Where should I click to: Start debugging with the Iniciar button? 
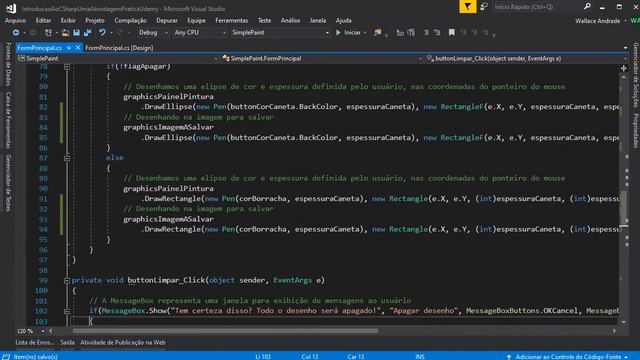click(x=348, y=33)
